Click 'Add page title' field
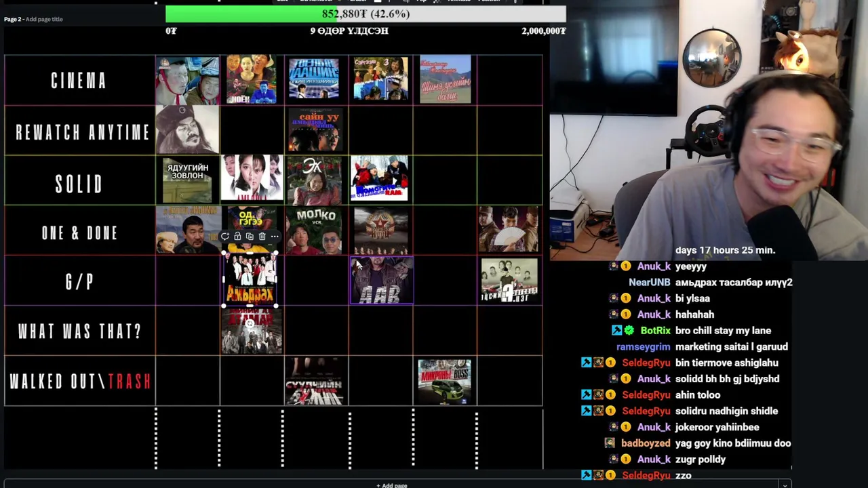 pyautogui.click(x=44, y=19)
